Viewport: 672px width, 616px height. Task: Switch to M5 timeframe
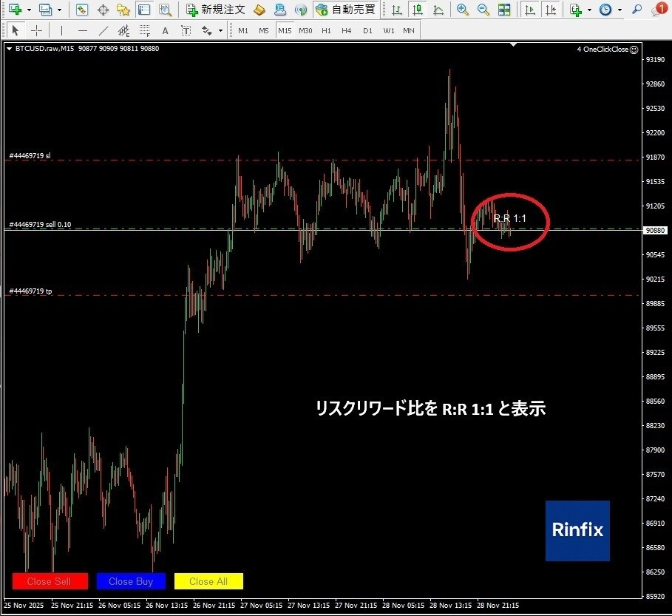point(264,31)
